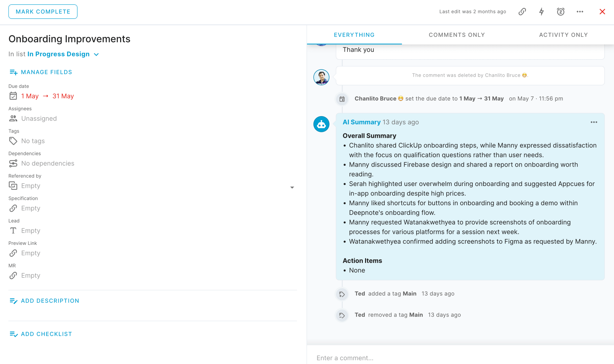Click the Manage Fields icon
This screenshot has height=364, width=614.
coord(13,72)
